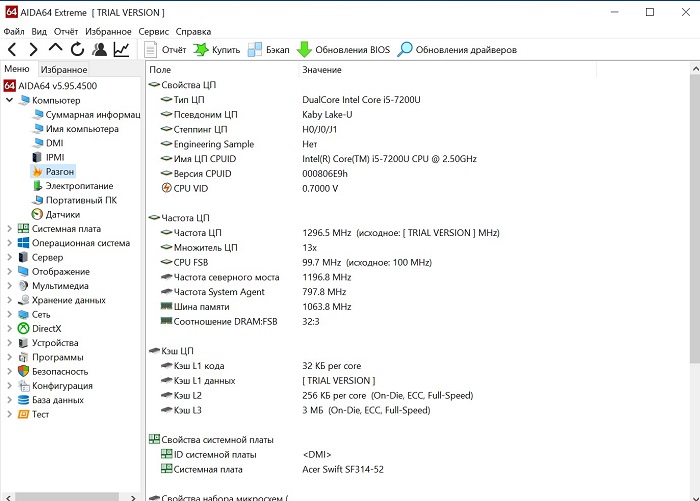The image size is (700, 501).
Task: Click the Безопасность shield icon
Action: [x=23, y=372]
